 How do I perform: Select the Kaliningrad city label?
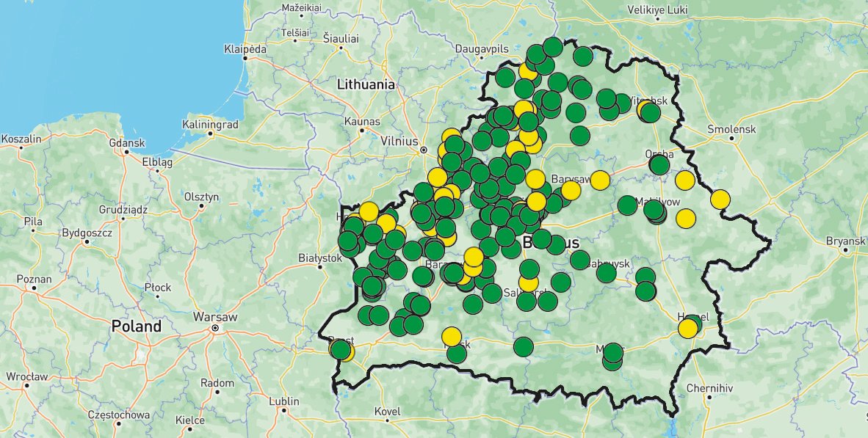210,125
